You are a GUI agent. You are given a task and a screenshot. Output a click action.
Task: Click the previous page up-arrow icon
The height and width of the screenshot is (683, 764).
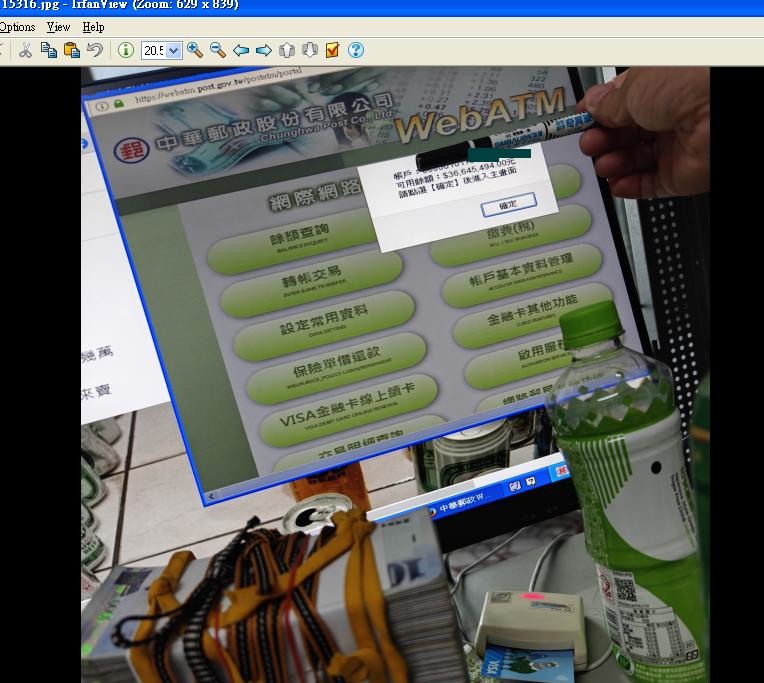[x=287, y=50]
